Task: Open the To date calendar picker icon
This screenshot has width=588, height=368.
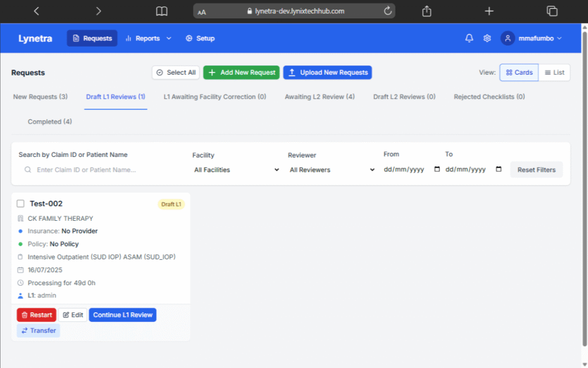Action: (x=498, y=170)
